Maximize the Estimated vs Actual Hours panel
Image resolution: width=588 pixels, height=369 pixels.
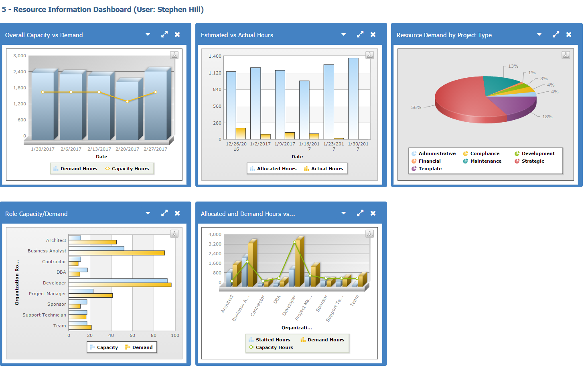click(360, 35)
